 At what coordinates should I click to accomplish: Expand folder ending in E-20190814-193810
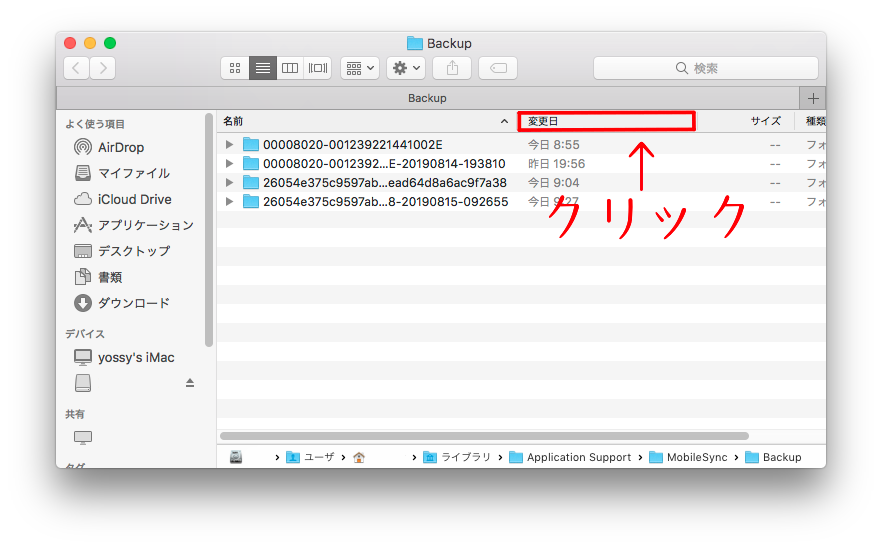click(x=229, y=164)
